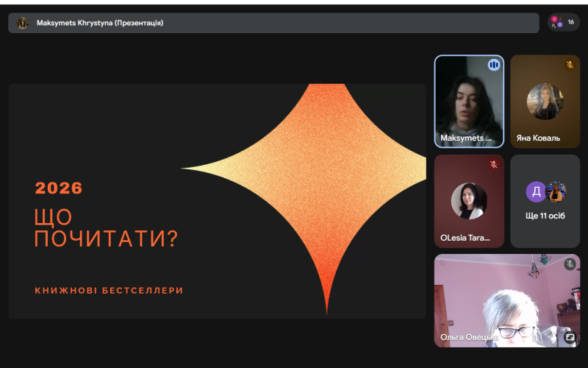Click the Яна Коваль name label
Screen dimensions: 588x368
(538, 138)
